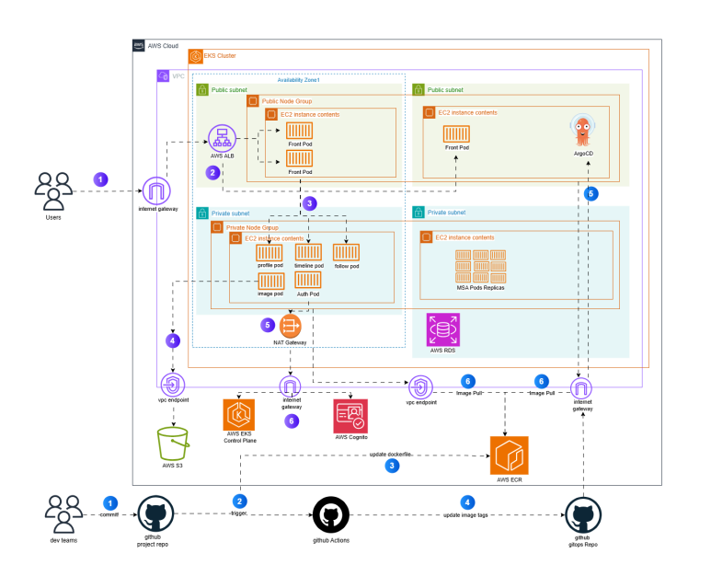
Task: Click the blue step 3 update dockerfile marker
Action: (392, 466)
